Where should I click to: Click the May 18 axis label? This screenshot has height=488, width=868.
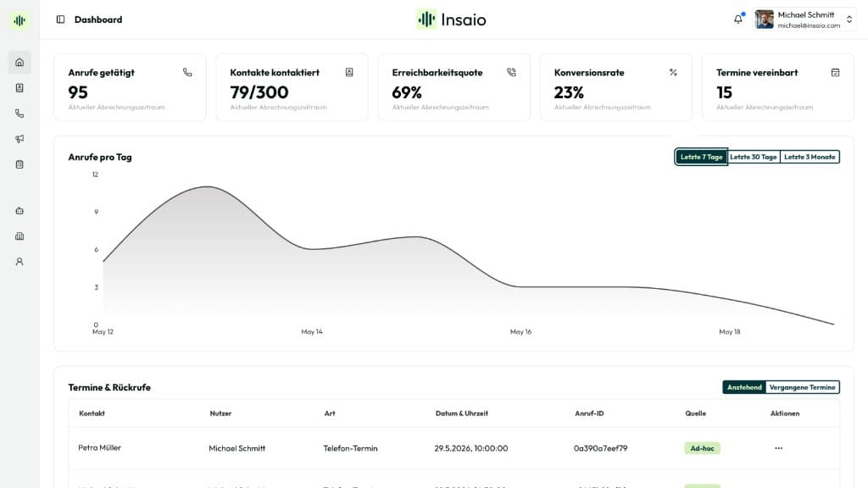pos(730,332)
